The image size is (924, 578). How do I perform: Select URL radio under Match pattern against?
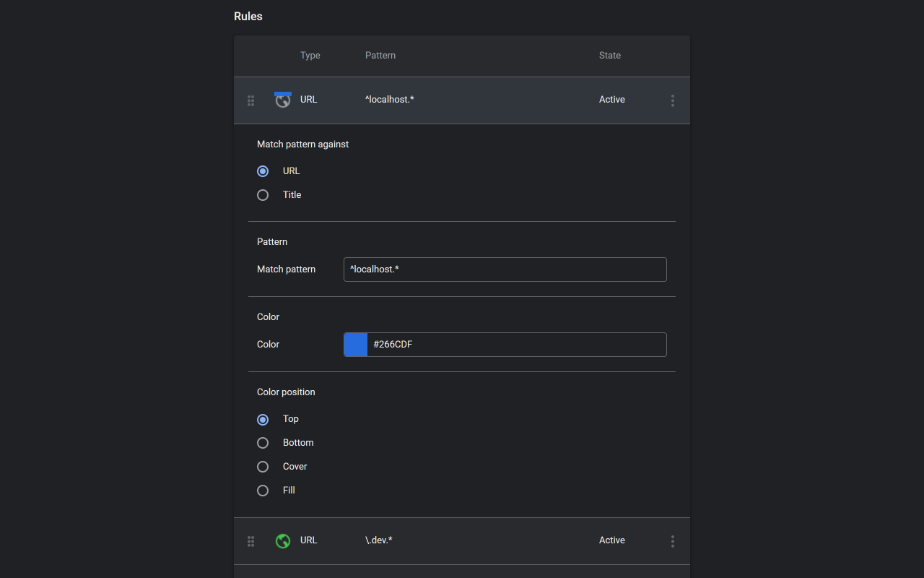coord(263,171)
